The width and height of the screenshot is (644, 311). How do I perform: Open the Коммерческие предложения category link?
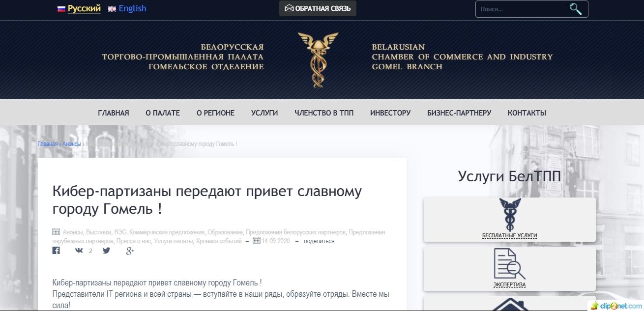click(x=167, y=232)
